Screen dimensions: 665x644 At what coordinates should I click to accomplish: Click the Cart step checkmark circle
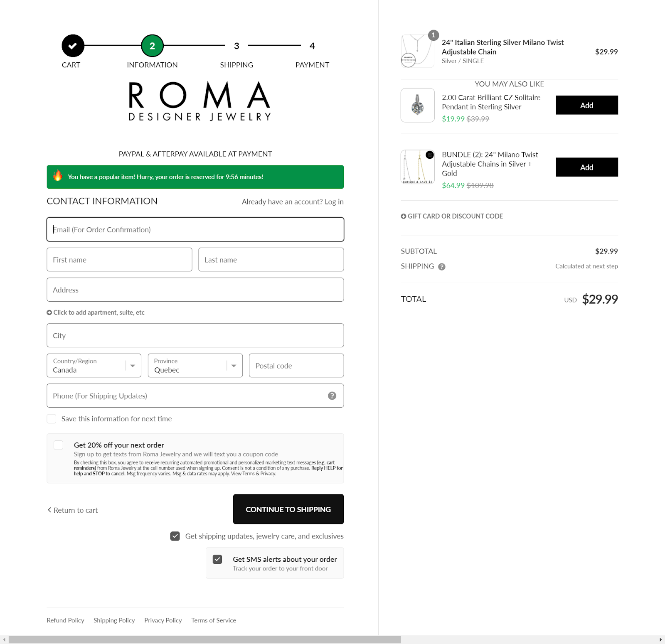pos(73,46)
